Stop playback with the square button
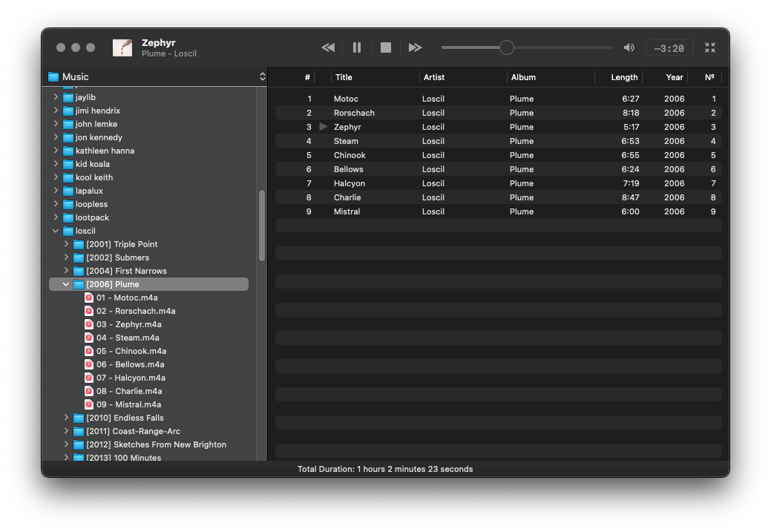 pos(386,47)
